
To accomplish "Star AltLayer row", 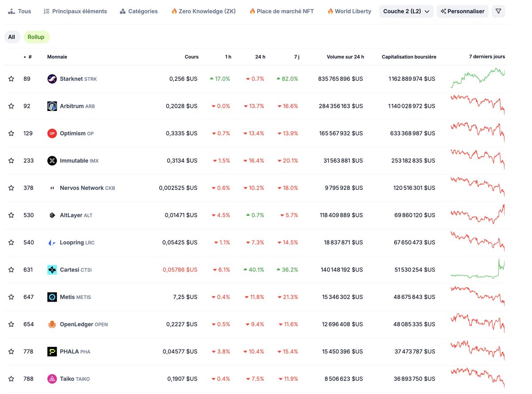I will 11,215.
